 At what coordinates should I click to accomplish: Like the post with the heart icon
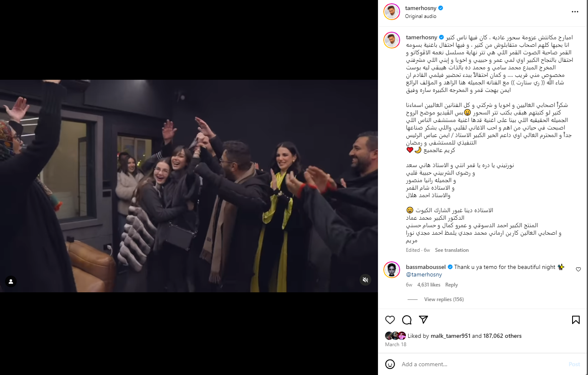point(390,320)
